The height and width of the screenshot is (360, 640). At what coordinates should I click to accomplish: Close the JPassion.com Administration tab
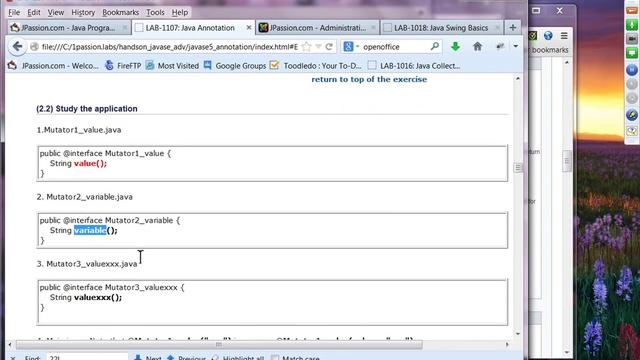tap(373, 28)
